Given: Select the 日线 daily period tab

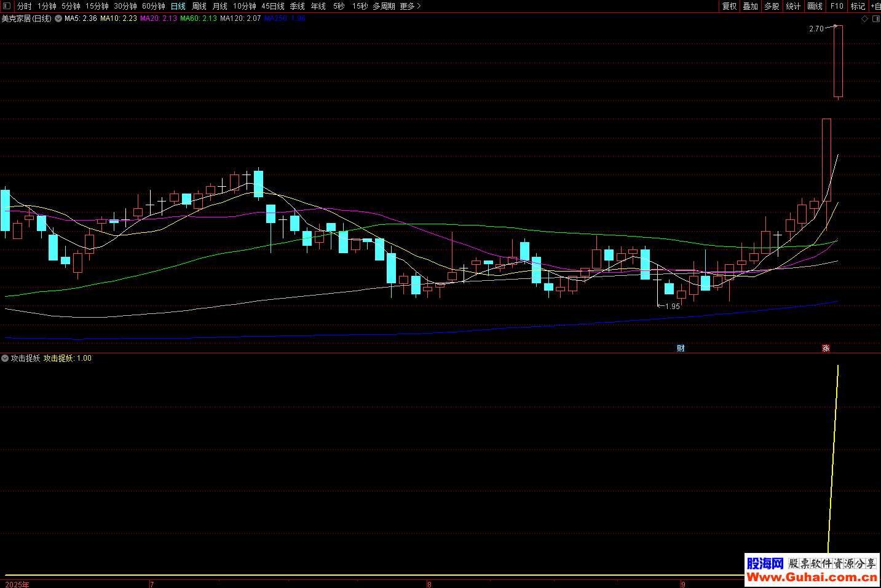Looking at the screenshot, I should point(178,6).
